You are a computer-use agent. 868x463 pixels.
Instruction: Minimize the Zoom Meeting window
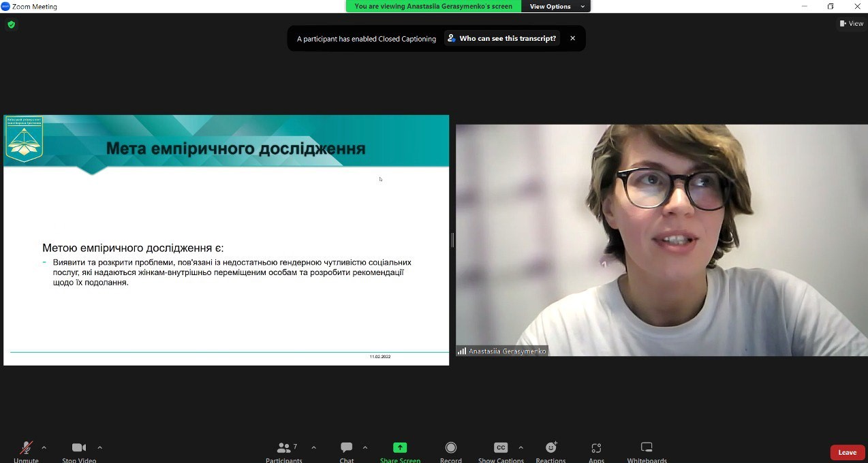805,6
